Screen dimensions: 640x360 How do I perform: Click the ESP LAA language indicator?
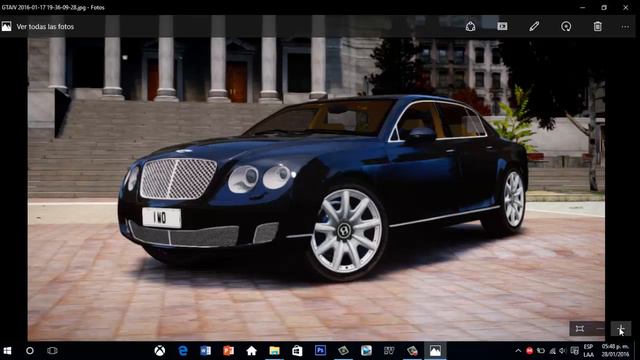pos(588,351)
